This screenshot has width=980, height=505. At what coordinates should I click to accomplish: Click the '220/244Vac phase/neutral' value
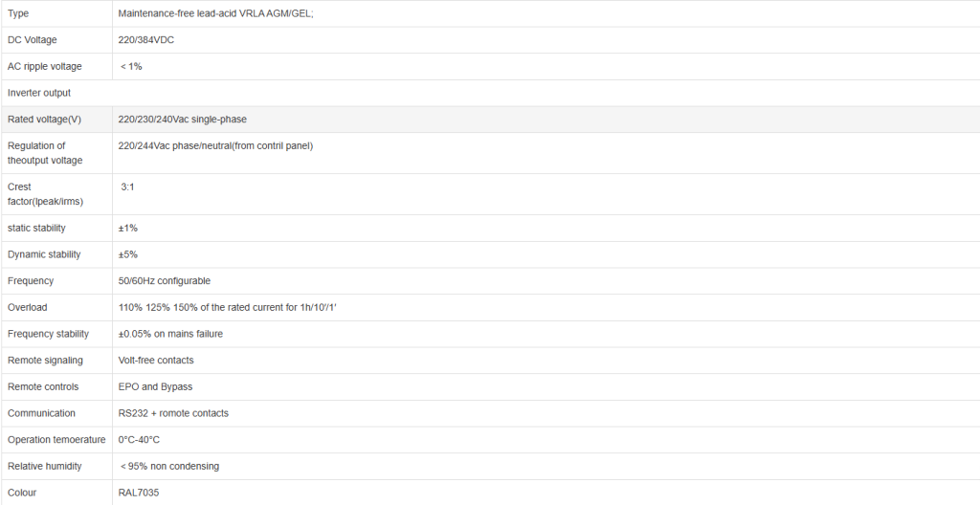(x=215, y=145)
